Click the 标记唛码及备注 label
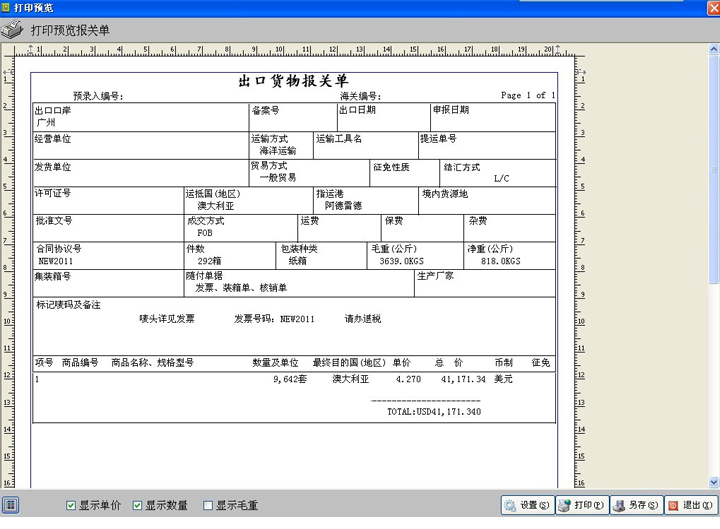 click(68, 305)
